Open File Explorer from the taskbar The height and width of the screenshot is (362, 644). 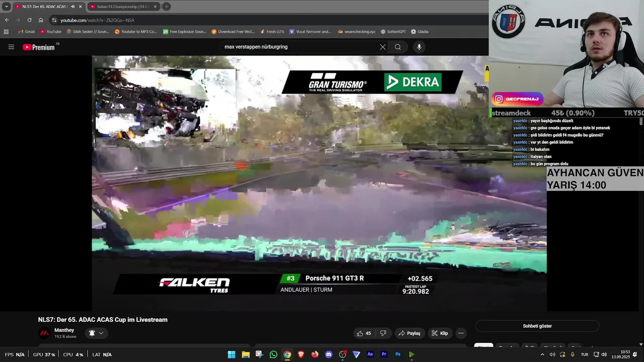click(246, 354)
